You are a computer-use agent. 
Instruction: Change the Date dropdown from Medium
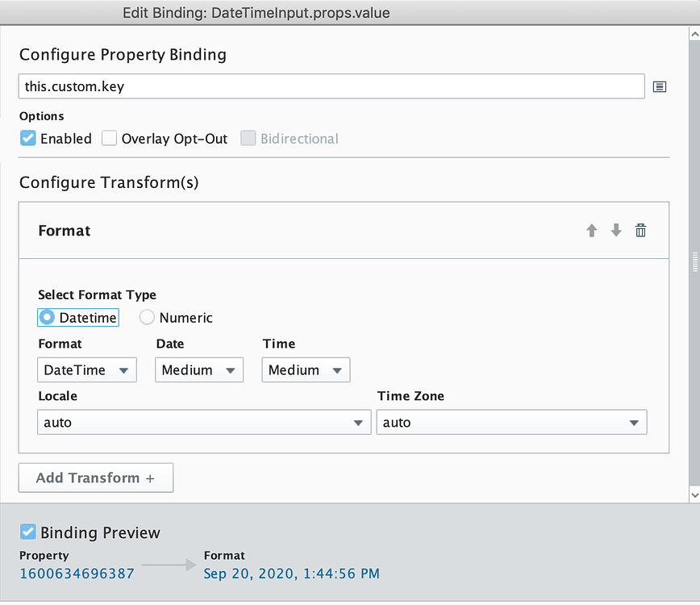coord(198,369)
